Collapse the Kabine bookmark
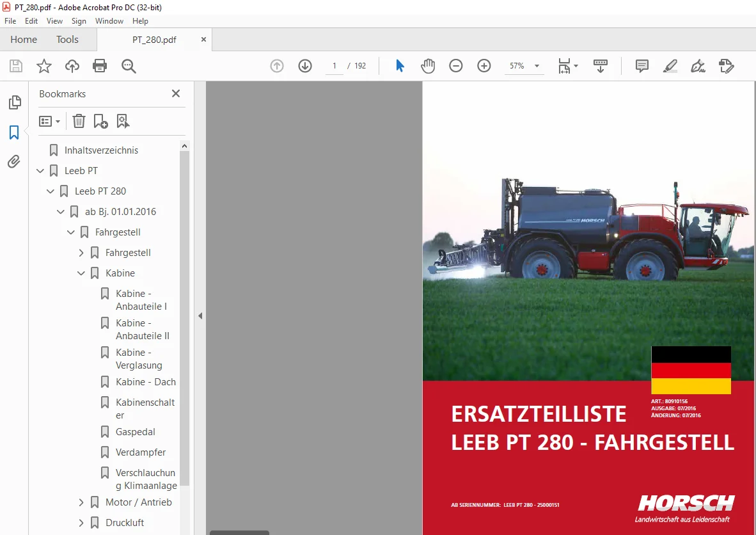756x535 pixels. point(81,273)
